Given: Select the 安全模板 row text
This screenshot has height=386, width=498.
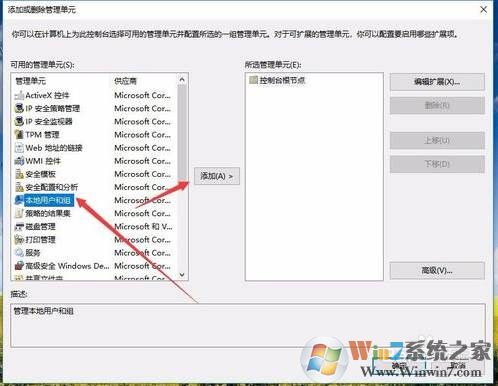Looking at the screenshot, I should click(40, 174).
